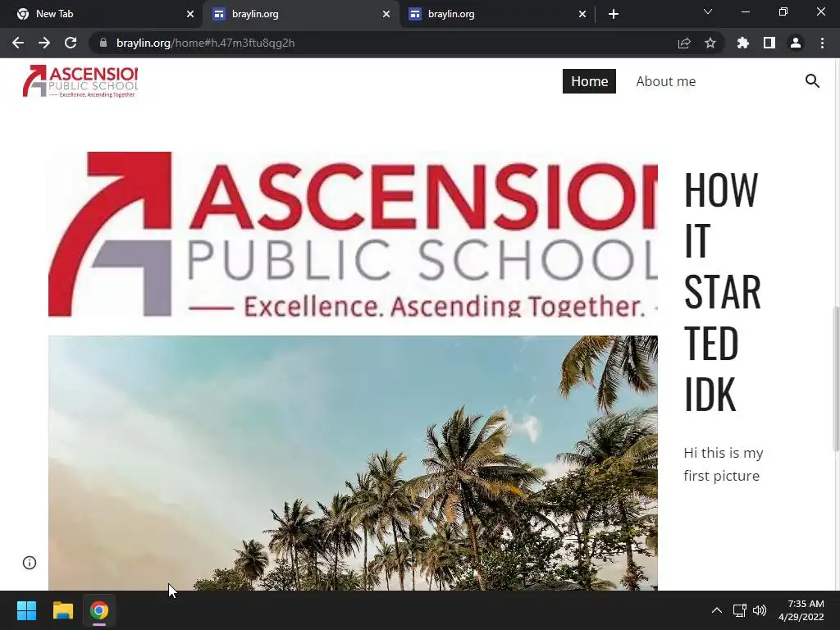This screenshot has width=840, height=630.
Task: Open Chrome's three-dot menu
Action: [822, 43]
